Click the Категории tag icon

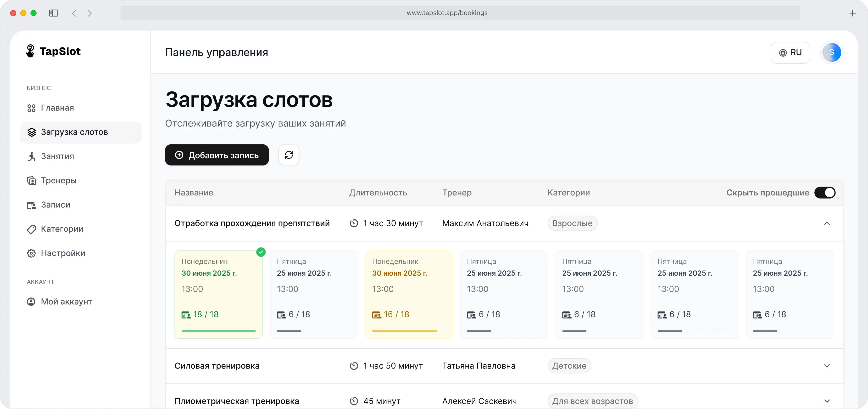point(31,229)
